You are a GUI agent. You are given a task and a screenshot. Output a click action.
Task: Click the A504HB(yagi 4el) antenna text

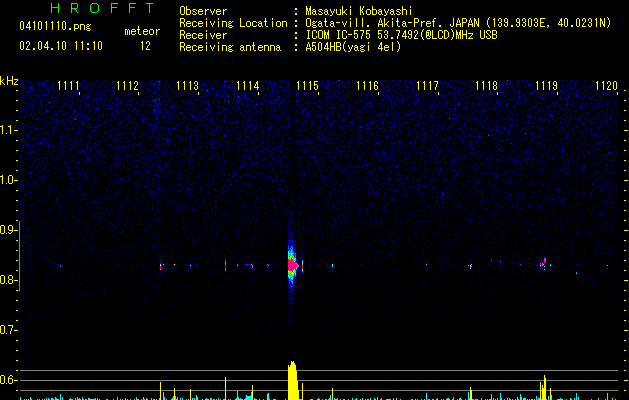(x=353, y=47)
